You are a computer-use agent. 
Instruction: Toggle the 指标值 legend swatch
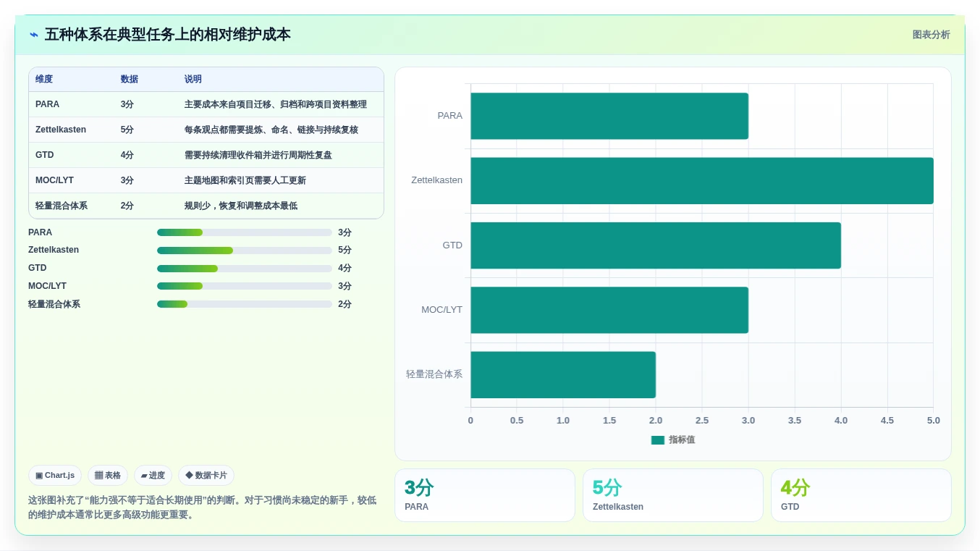657,439
